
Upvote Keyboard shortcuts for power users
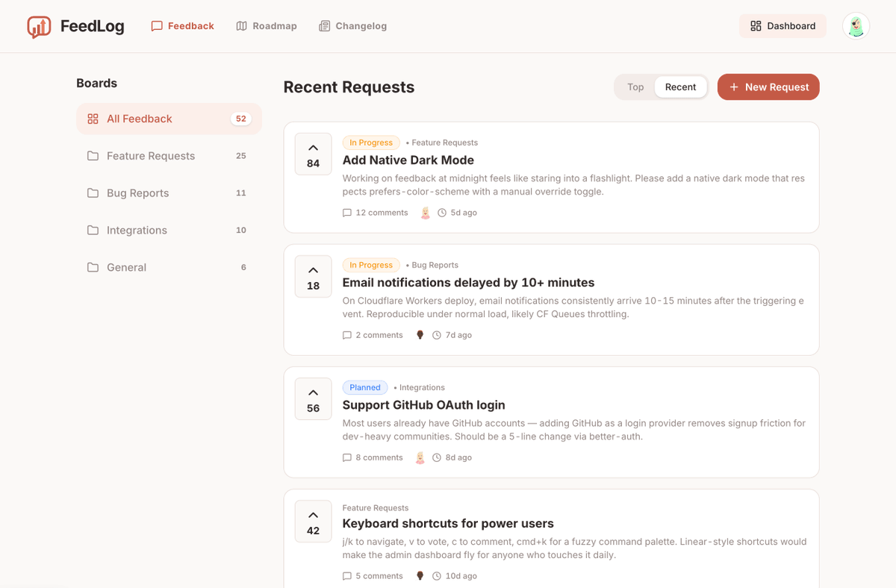(313, 522)
